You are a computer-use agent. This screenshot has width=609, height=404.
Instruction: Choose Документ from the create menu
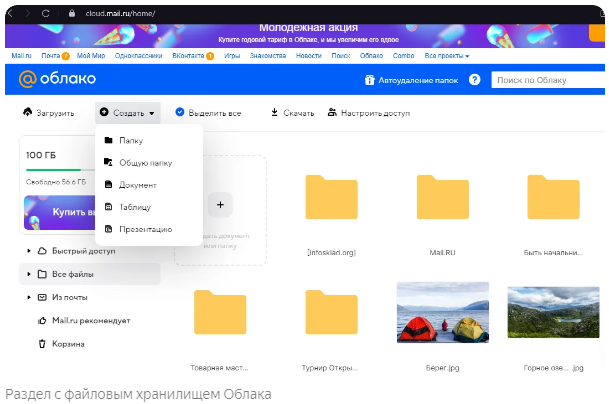[x=149, y=185]
